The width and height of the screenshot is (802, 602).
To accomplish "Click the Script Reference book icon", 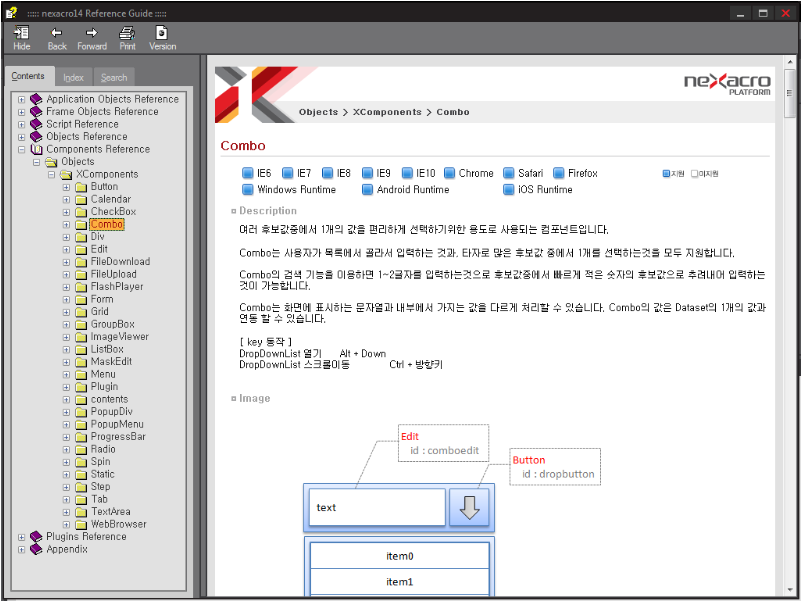I will (x=36, y=124).
